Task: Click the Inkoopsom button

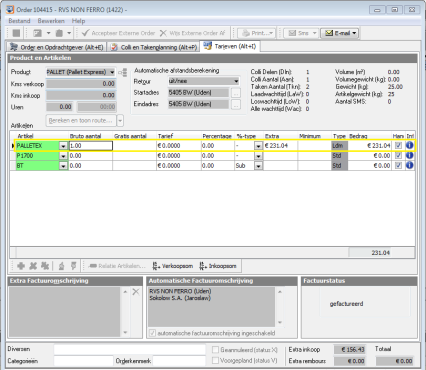Action: [x=218, y=266]
